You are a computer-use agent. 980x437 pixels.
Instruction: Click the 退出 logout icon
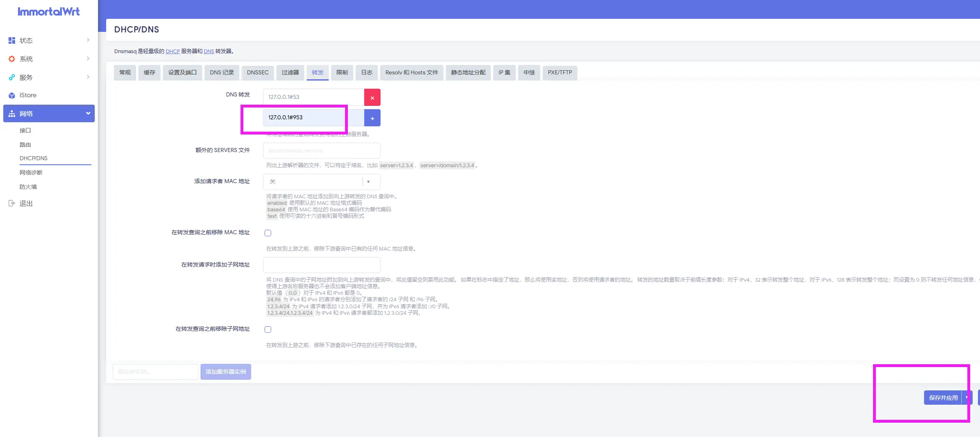click(x=11, y=203)
